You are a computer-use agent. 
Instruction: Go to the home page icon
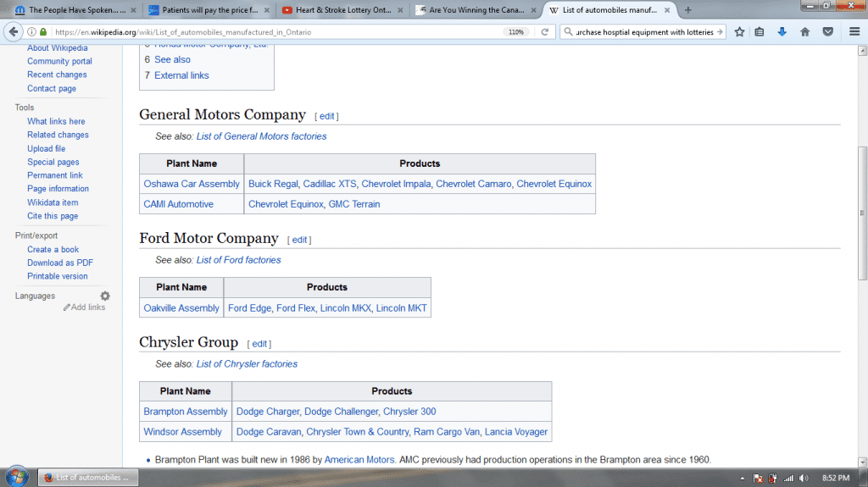coord(804,32)
